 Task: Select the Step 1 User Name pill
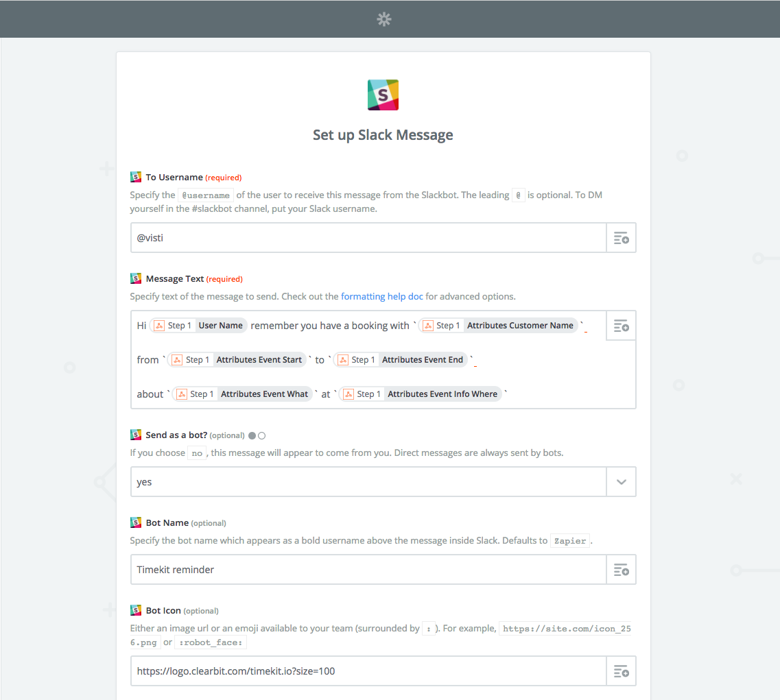click(x=198, y=326)
